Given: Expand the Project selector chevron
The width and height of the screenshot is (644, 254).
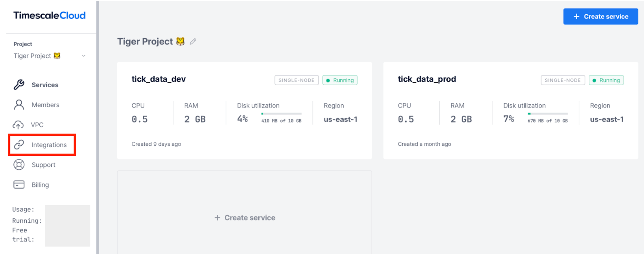Looking at the screenshot, I should (84, 56).
